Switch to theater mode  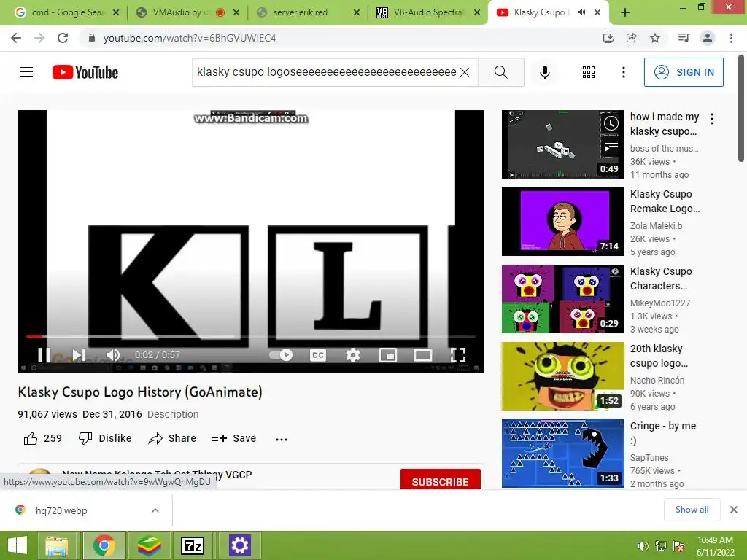[x=422, y=355]
